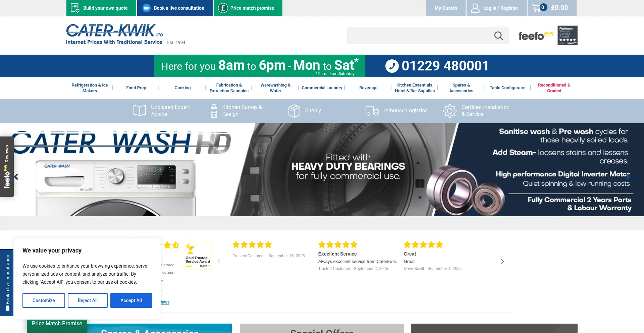Viewport: 644px width, 333px height.
Task: Click the Platinum Trusted Service Award badge
Action: 568,35
